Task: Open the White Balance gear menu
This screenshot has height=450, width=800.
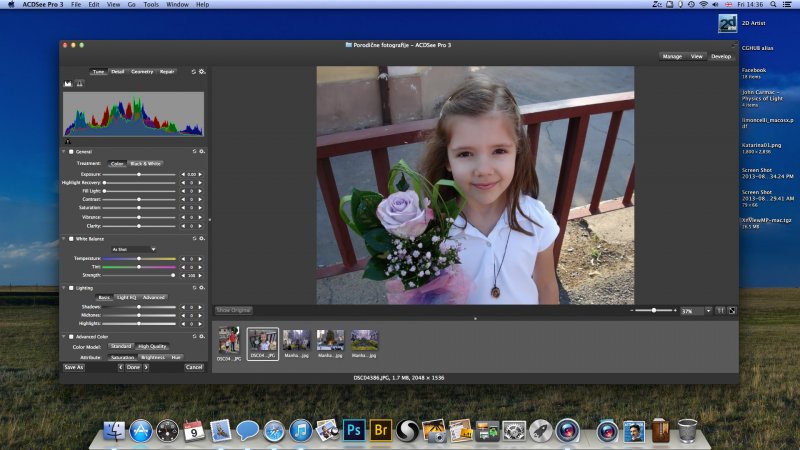Action: (x=202, y=238)
